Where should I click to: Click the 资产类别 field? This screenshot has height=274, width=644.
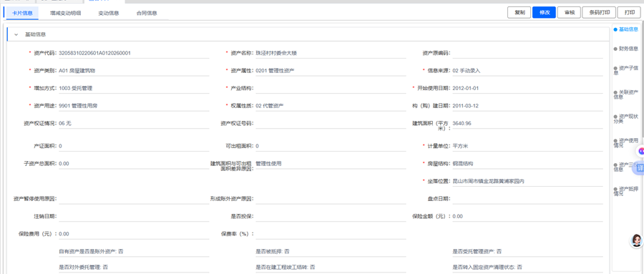(x=134, y=71)
